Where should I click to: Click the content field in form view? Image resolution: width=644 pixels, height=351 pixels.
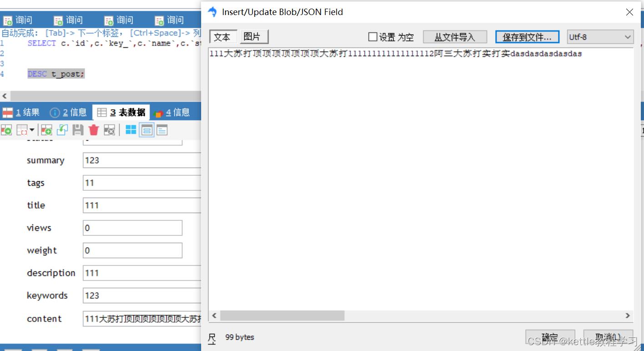pos(142,319)
